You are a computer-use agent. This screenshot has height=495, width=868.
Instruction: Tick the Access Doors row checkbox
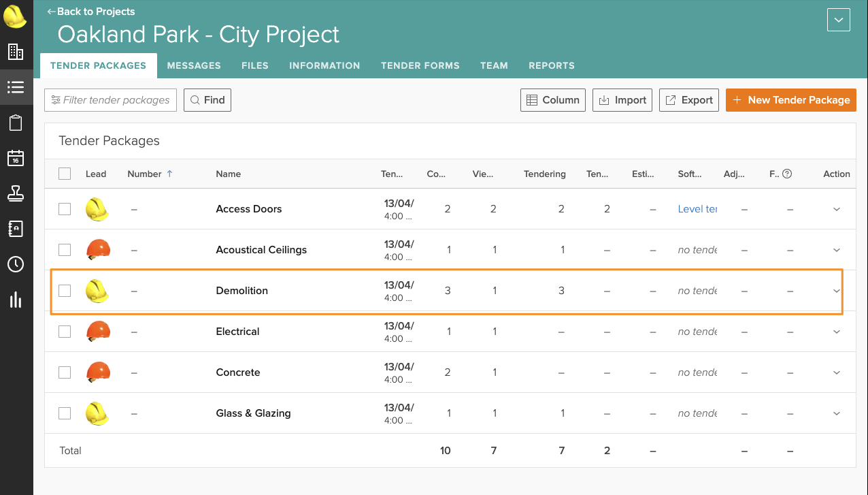pyautogui.click(x=65, y=209)
